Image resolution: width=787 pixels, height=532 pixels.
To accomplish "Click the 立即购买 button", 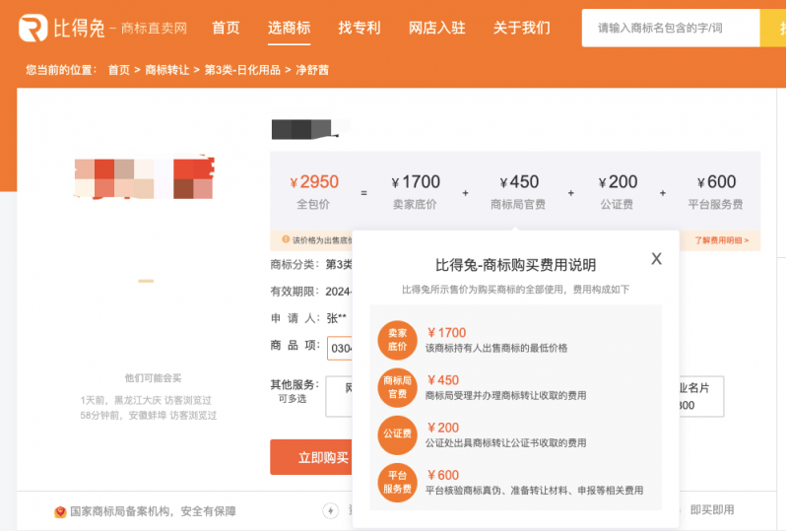I will click(311, 457).
